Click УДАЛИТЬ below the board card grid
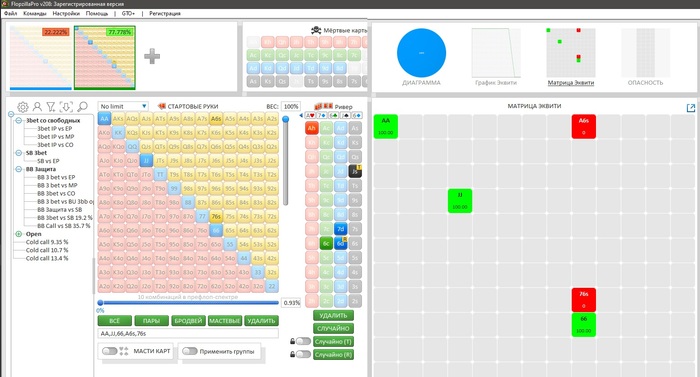 point(333,315)
